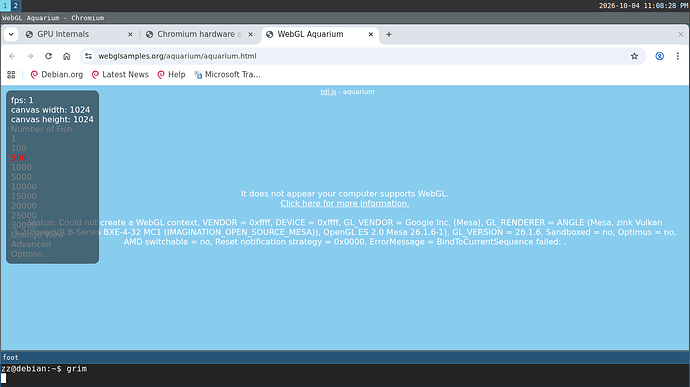This screenshot has height=387, width=690.
Task: Select the Advanced option
Action: pos(31,244)
